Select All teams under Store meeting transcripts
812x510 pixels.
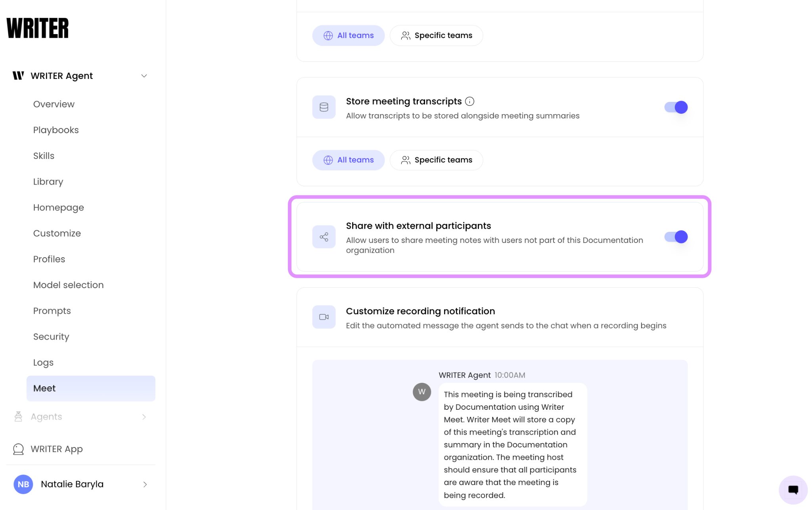coord(349,160)
